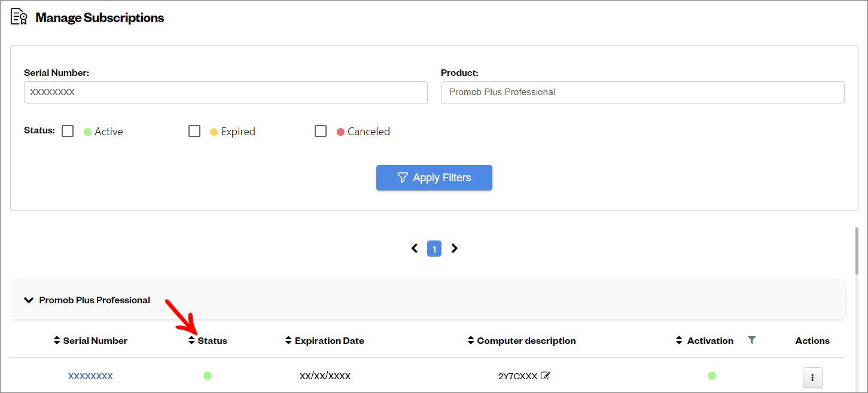
Task: Click the 2Y7CXXX computer description text
Action: point(517,376)
